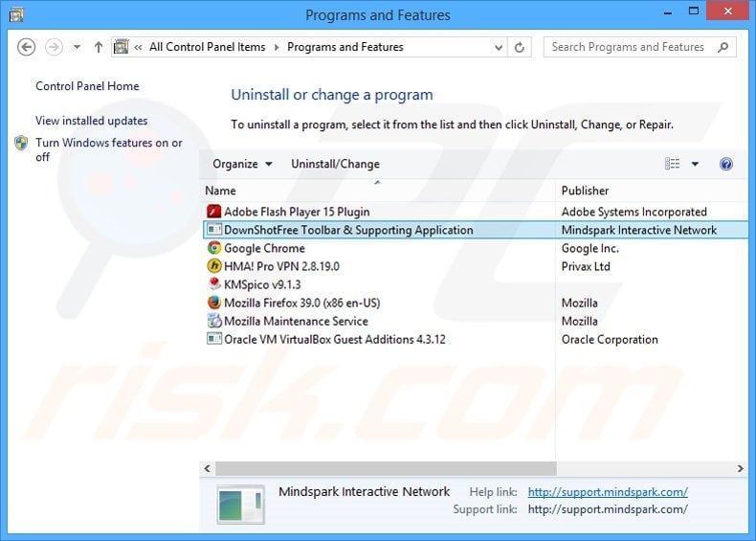756x541 pixels.
Task: Change view with the view layout icon
Action: (672, 164)
